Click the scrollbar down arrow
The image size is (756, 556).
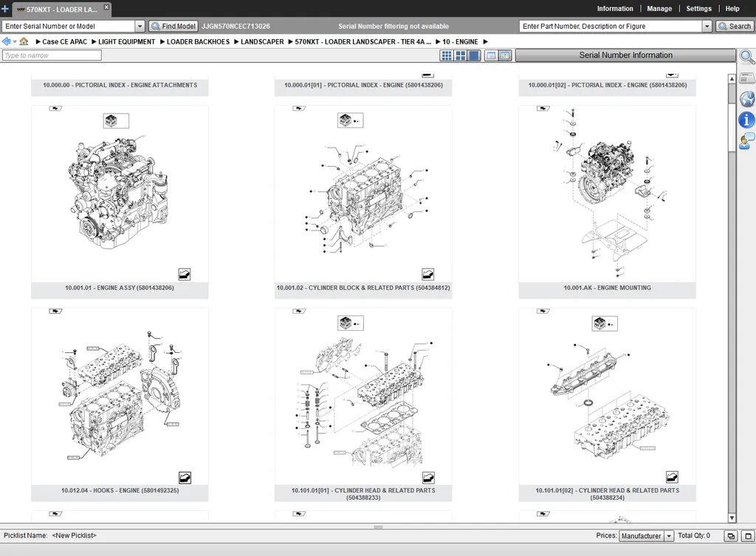(732, 518)
